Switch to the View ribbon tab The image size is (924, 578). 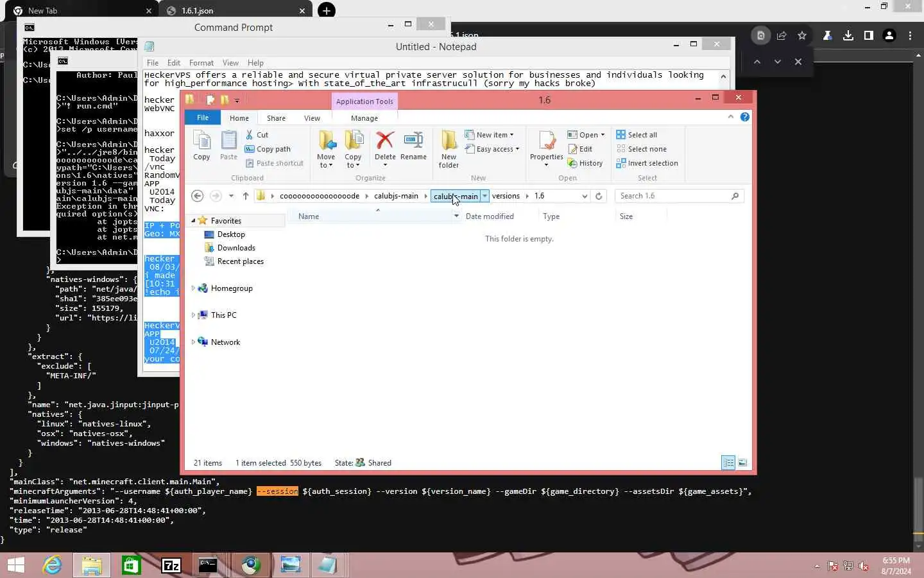(312, 118)
